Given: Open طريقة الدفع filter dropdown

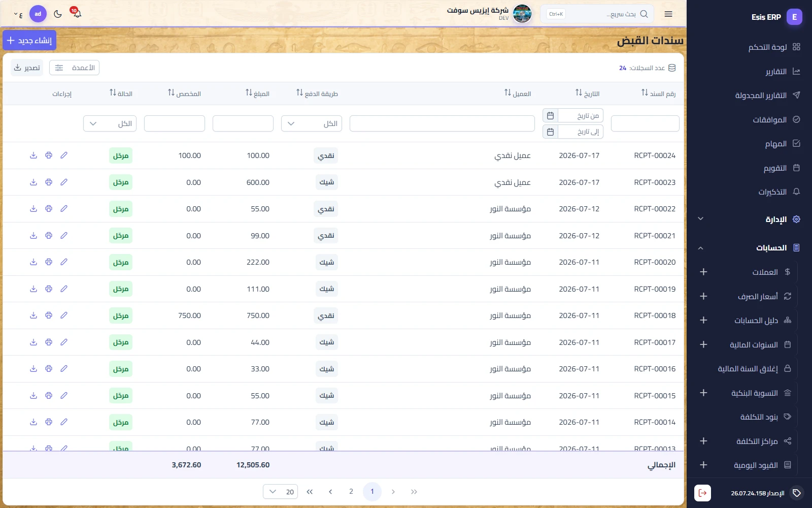Looking at the screenshot, I should click(312, 123).
